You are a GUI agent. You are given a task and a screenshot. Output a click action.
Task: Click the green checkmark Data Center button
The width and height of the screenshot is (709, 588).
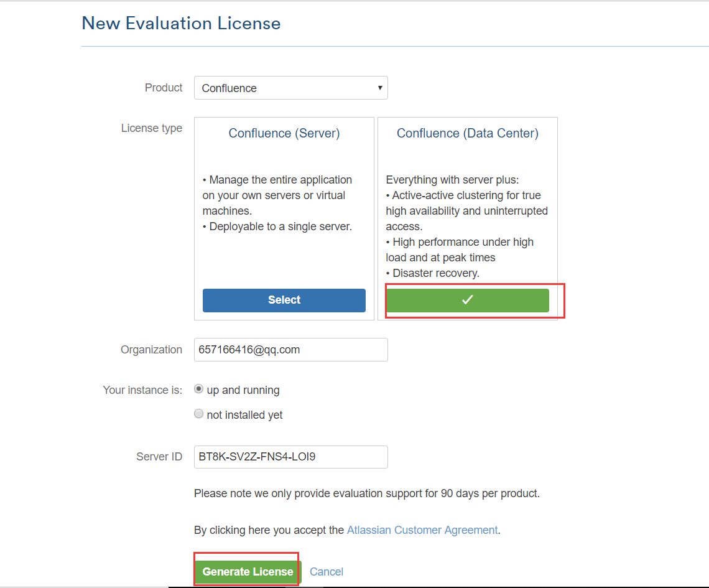pyautogui.click(x=468, y=301)
